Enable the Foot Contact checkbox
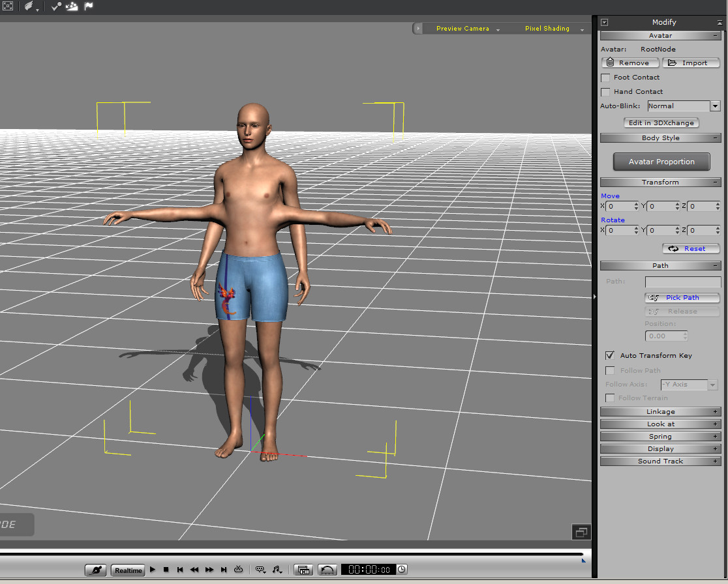The width and height of the screenshot is (728, 584). (x=605, y=78)
